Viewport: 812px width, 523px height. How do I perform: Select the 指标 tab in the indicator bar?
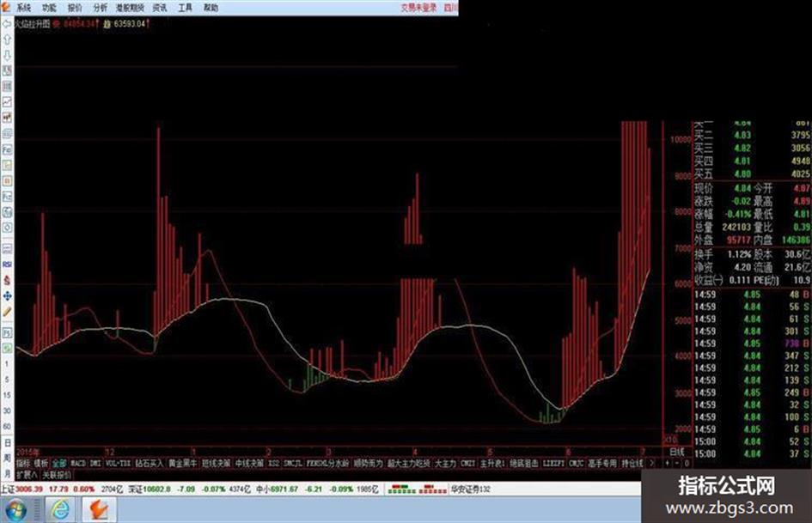click(x=23, y=463)
